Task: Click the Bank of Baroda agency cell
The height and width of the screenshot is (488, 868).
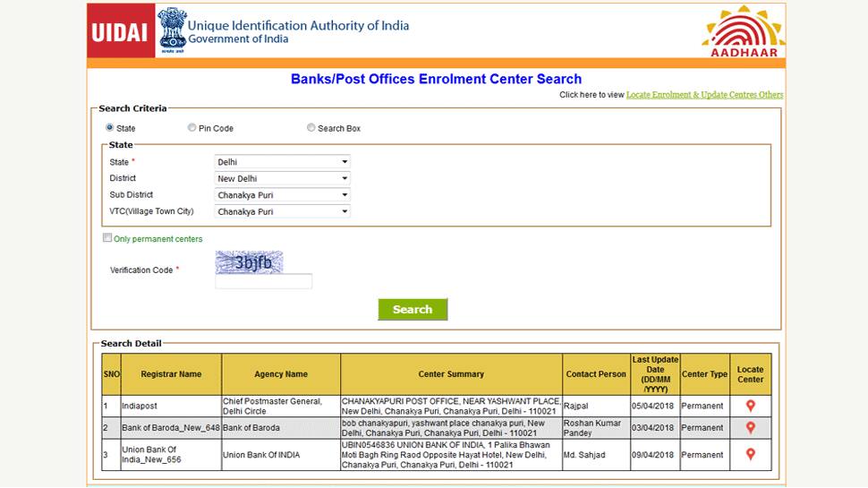Action: click(x=281, y=428)
